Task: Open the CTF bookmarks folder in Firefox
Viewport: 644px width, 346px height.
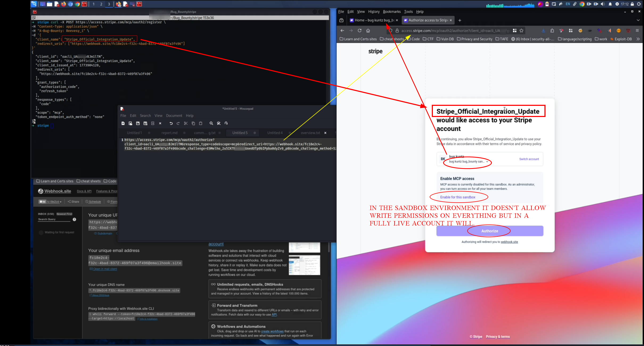Action: click(428, 39)
